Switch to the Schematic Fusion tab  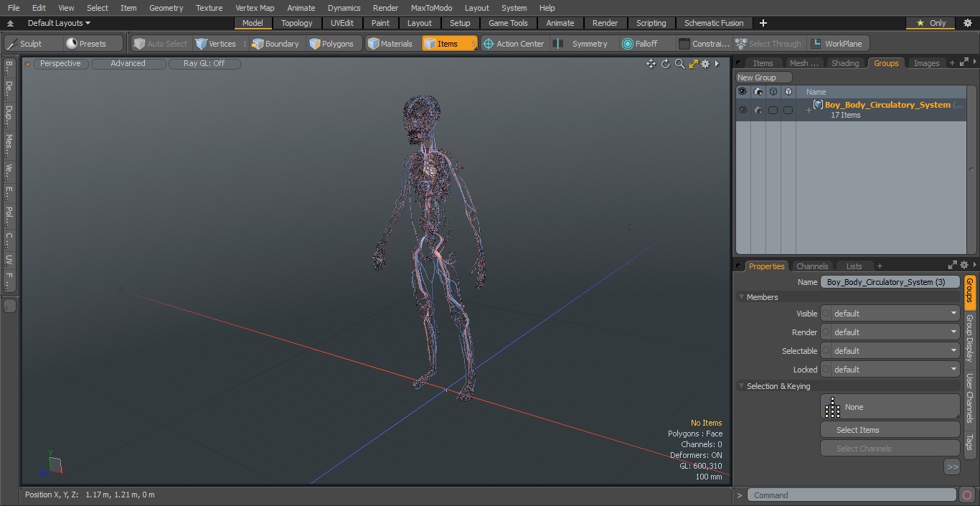click(714, 23)
